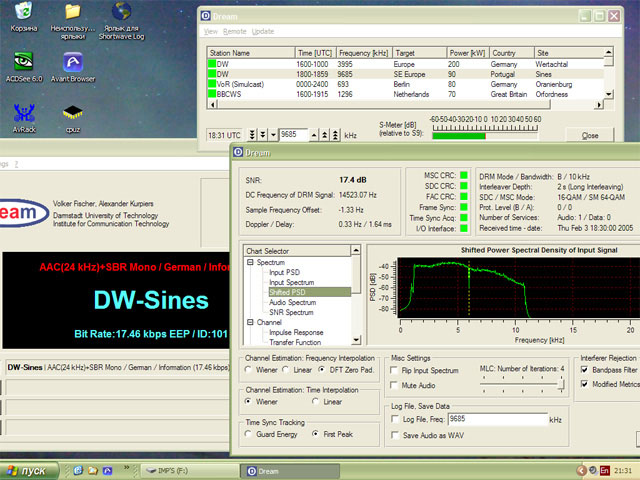640x480 pixels.
Task: Step frequency down by largest triple-arrow button
Action: pyautogui.click(x=252, y=134)
